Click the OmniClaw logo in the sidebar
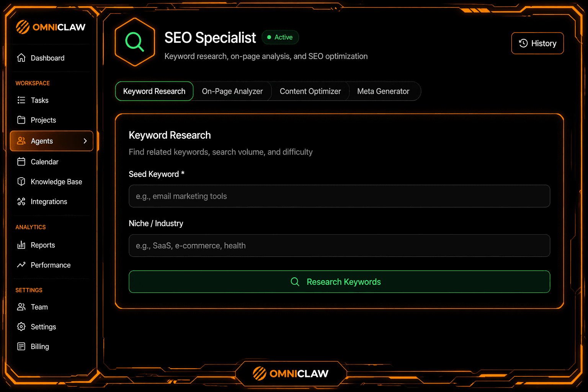Screen dimensions: 588x392 click(51, 27)
